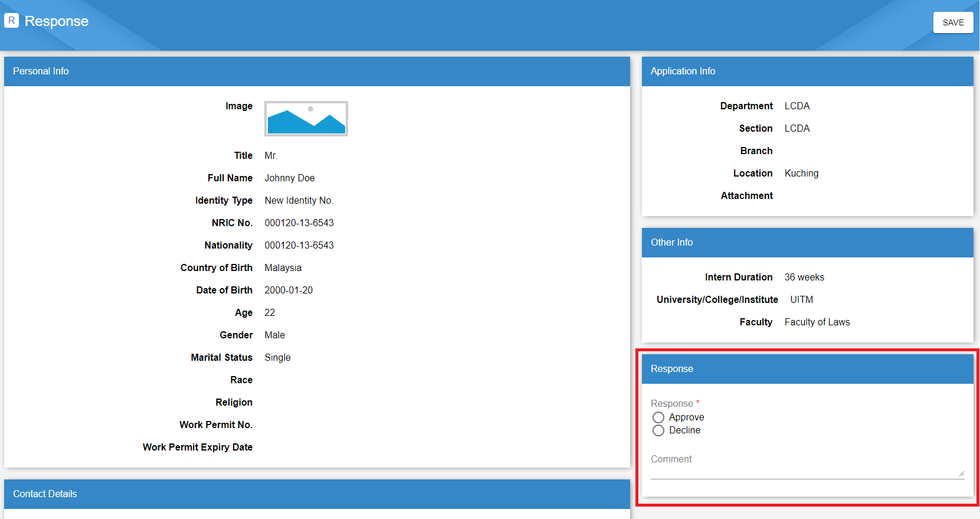The height and width of the screenshot is (519, 980).
Task: Click the country of birth value Malaysia
Action: click(x=283, y=268)
